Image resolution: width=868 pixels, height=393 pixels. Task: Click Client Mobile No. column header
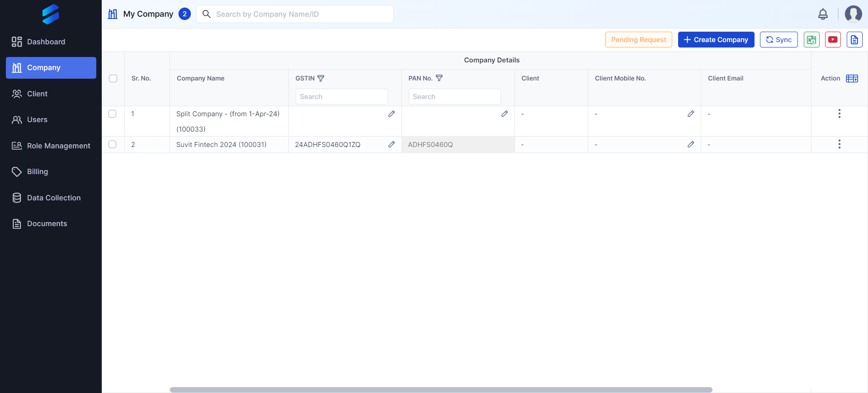620,78
